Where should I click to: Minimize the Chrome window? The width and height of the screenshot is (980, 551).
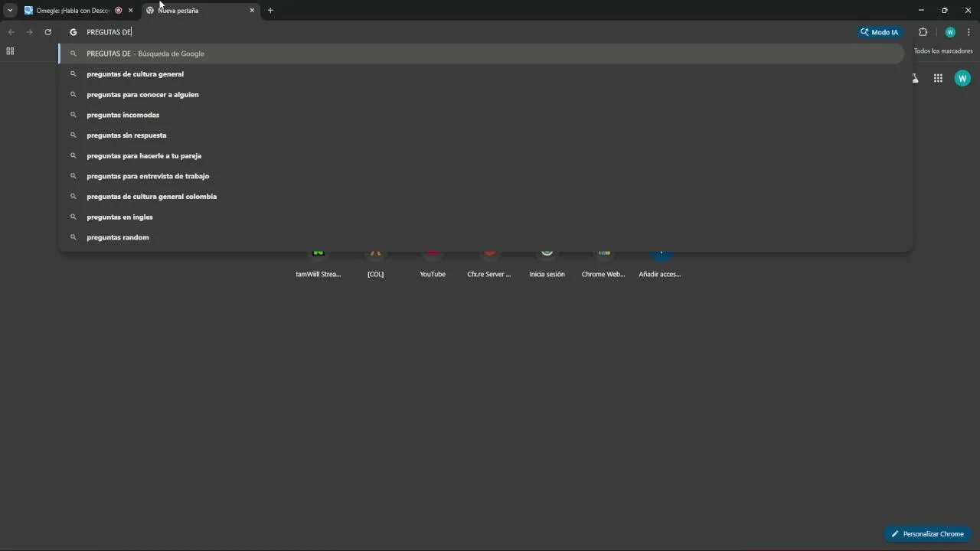pos(921,10)
